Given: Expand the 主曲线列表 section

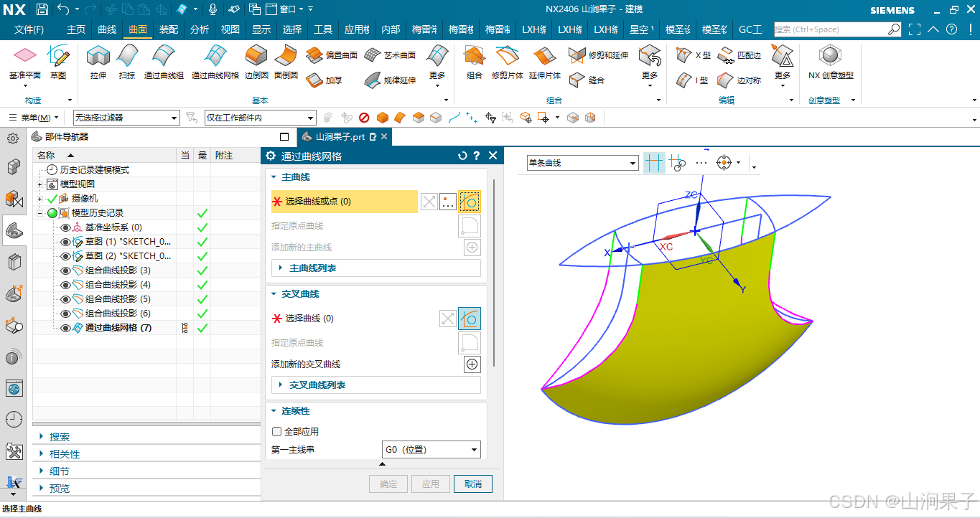Looking at the screenshot, I should click(375, 268).
